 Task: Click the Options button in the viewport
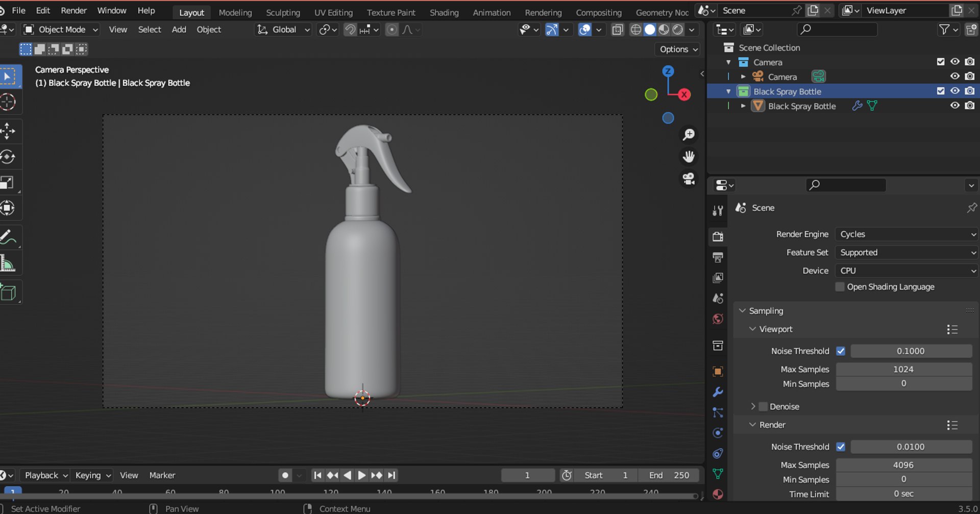click(678, 50)
